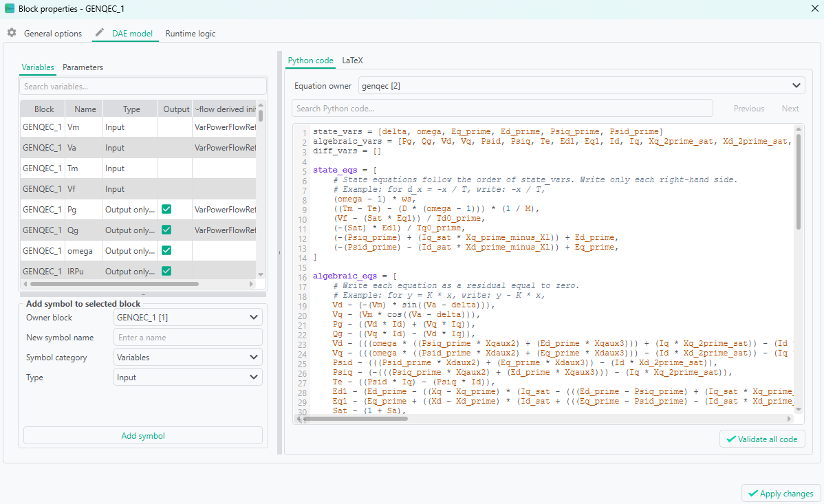Uncheck the Output checkbox for Qg
Viewport: 824px width, 504px height.
click(x=166, y=230)
